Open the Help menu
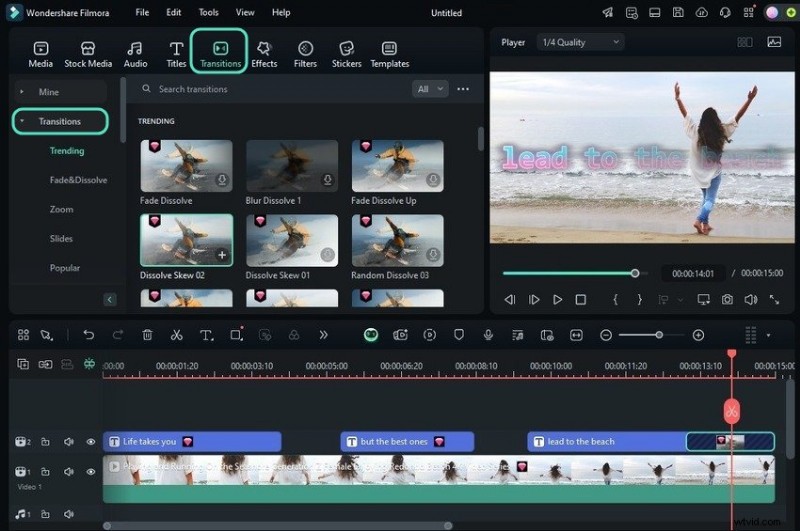The width and height of the screenshot is (800, 531). 281,12
